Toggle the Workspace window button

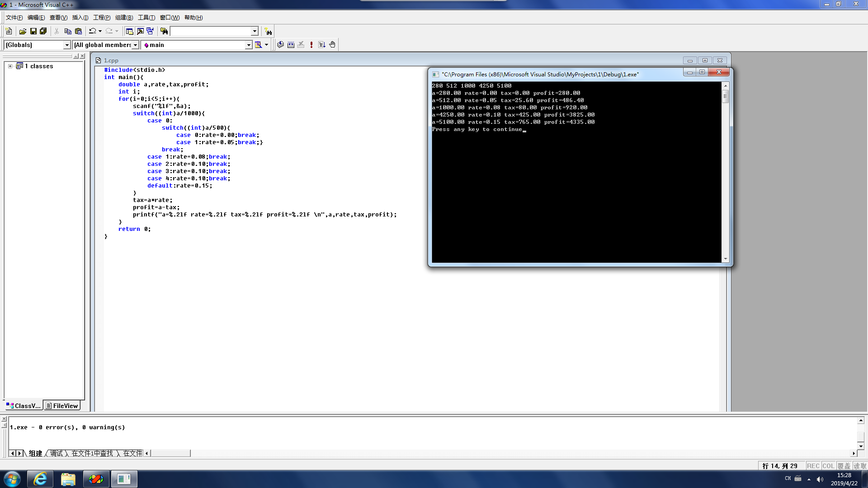click(x=129, y=31)
